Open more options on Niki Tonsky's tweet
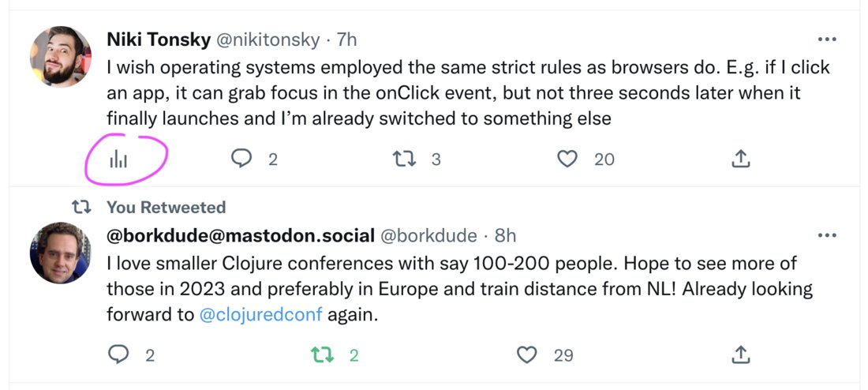Image resolution: width=868 pixels, height=390 pixels. (827, 39)
